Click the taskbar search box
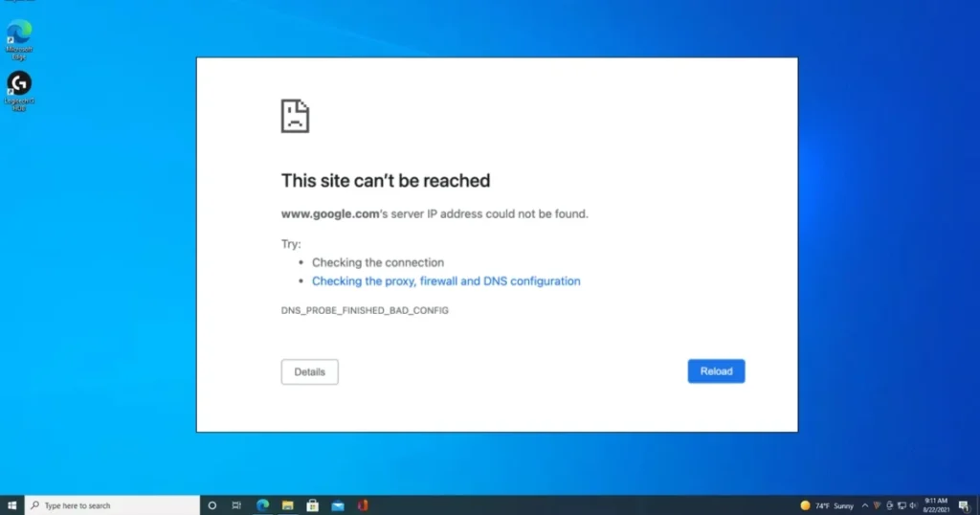Viewport: 980px width, 515px height. click(113, 505)
